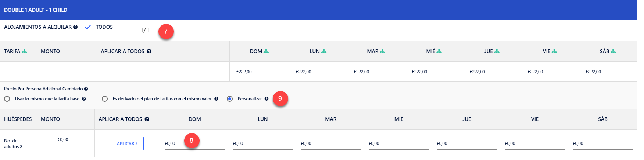The height and width of the screenshot is (160, 644).
Task: Click the hierarchy icon next to TARIFA
Action: 24,51
